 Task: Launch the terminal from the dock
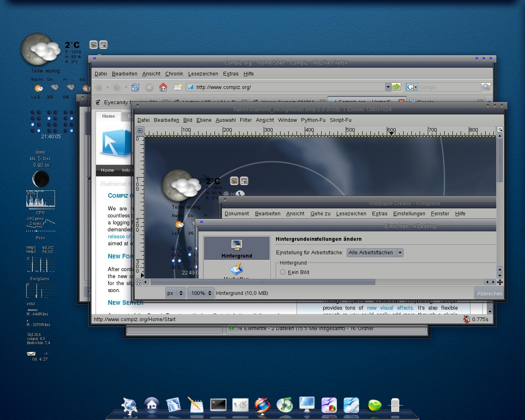click(218, 405)
